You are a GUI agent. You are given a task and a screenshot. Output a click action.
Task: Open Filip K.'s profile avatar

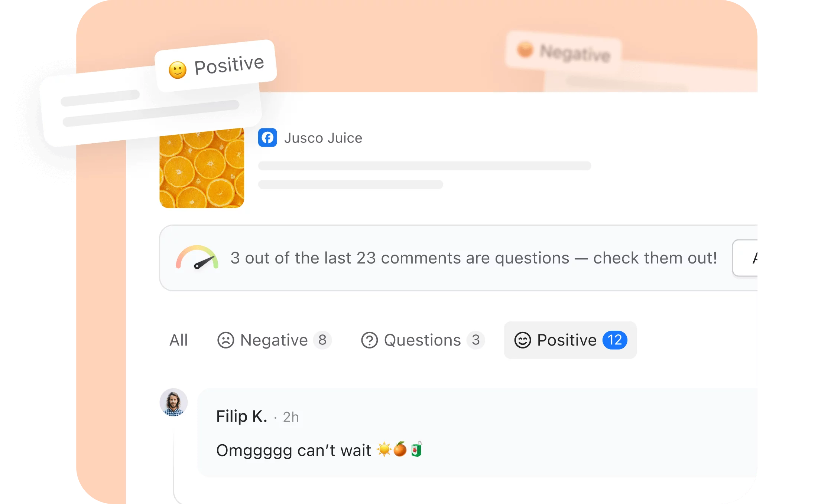173,402
